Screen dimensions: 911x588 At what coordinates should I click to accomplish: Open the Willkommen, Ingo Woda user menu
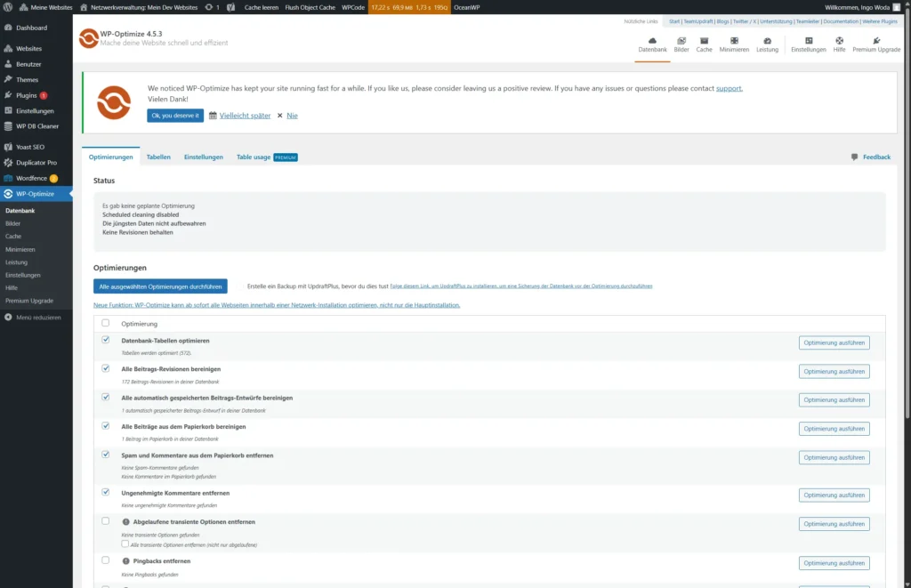pyautogui.click(x=863, y=7)
